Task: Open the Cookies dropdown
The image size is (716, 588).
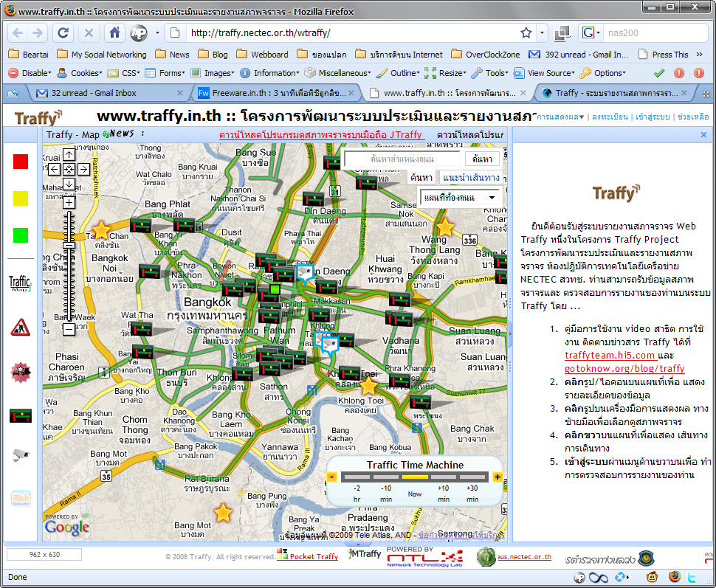Action: coord(80,73)
